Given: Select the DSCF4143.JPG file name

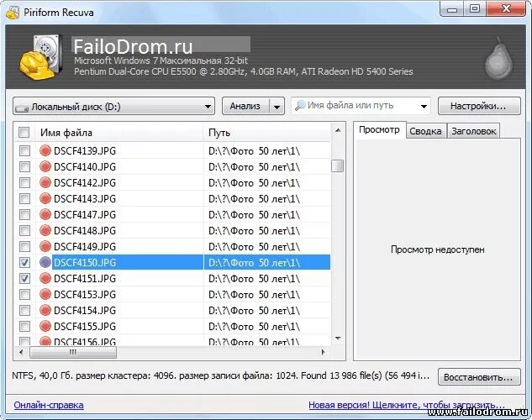Looking at the screenshot, I should click(85, 198).
